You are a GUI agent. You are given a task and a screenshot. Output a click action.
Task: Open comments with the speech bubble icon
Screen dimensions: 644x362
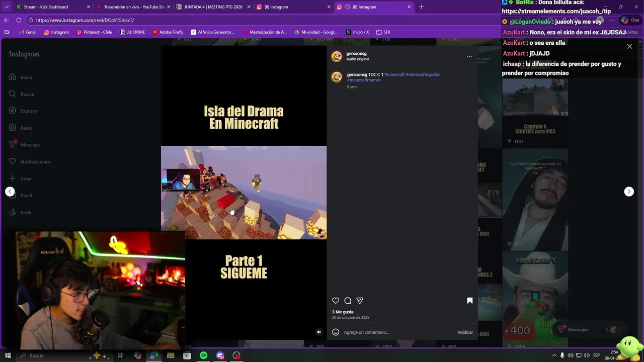point(348,301)
